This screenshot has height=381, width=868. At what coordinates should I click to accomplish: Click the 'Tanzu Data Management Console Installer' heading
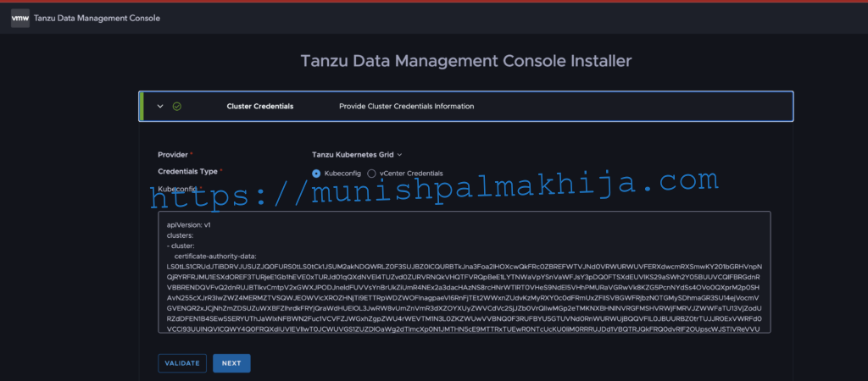click(x=465, y=60)
